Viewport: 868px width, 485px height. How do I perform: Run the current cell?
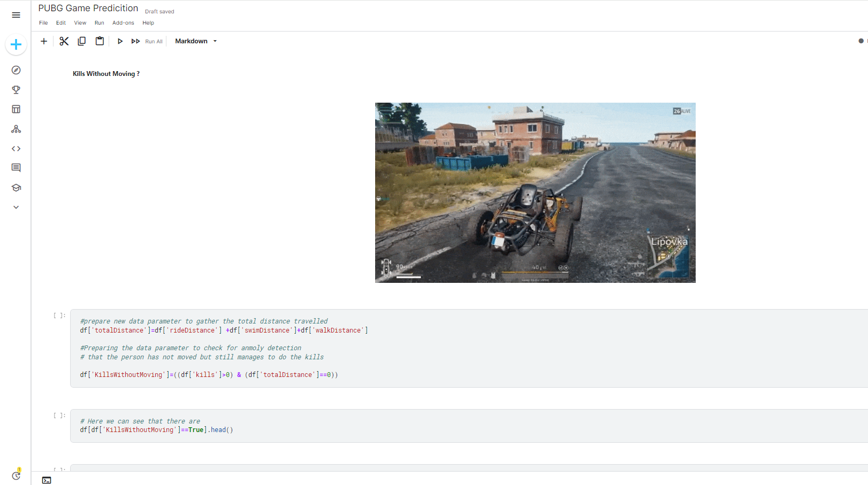pos(120,41)
